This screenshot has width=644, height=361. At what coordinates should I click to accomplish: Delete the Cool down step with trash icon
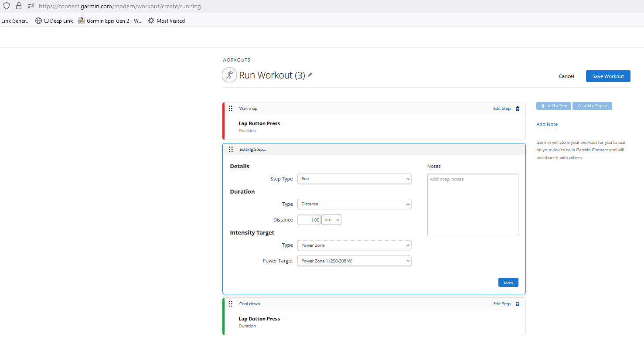(518, 304)
